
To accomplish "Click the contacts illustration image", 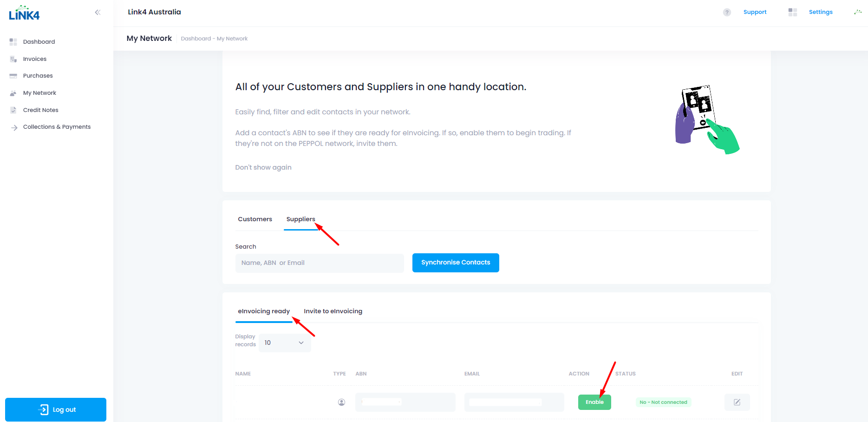I will pyautogui.click(x=707, y=119).
